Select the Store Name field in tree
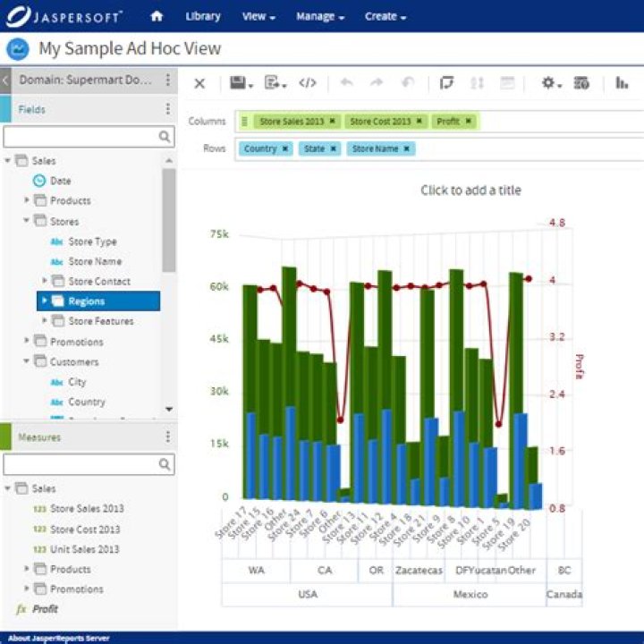The image size is (644, 644). click(95, 261)
